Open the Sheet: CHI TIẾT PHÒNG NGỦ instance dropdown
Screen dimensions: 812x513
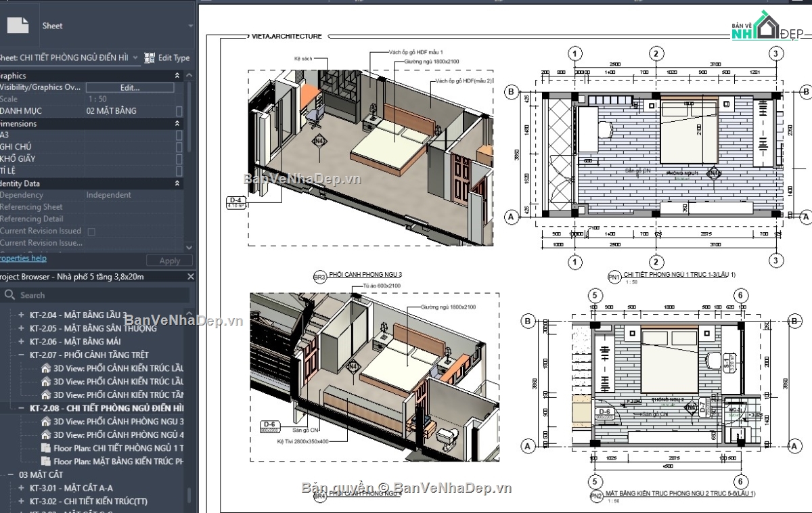click(x=135, y=58)
